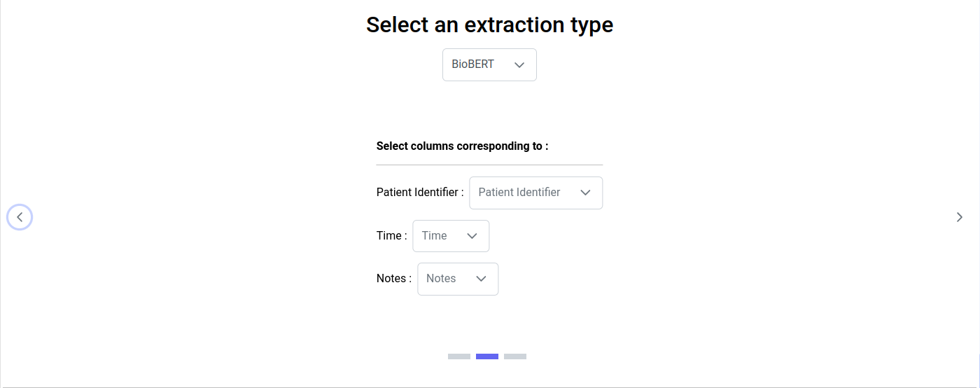Switch to the third carousel indicator
The width and height of the screenshot is (980, 388).
click(515, 356)
